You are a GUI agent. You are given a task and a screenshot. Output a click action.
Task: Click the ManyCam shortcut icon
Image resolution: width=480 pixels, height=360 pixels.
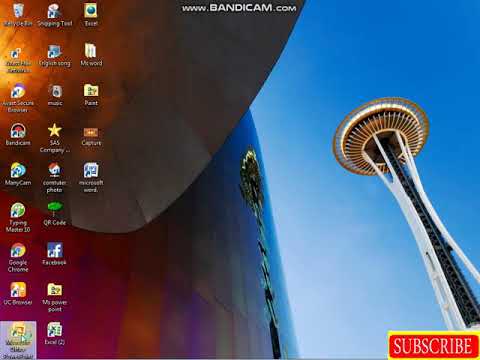click(18, 175)
